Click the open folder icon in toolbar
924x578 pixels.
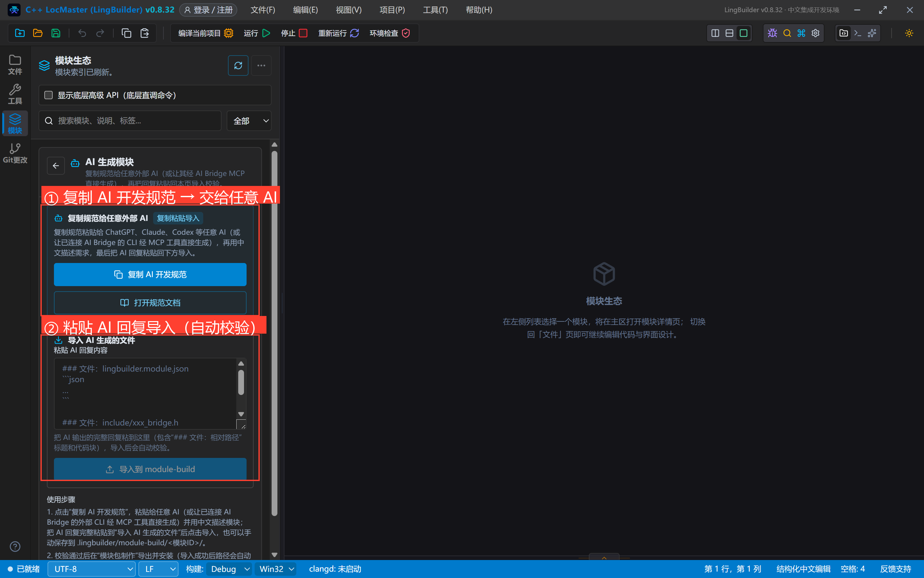click(x=38, y=33)
